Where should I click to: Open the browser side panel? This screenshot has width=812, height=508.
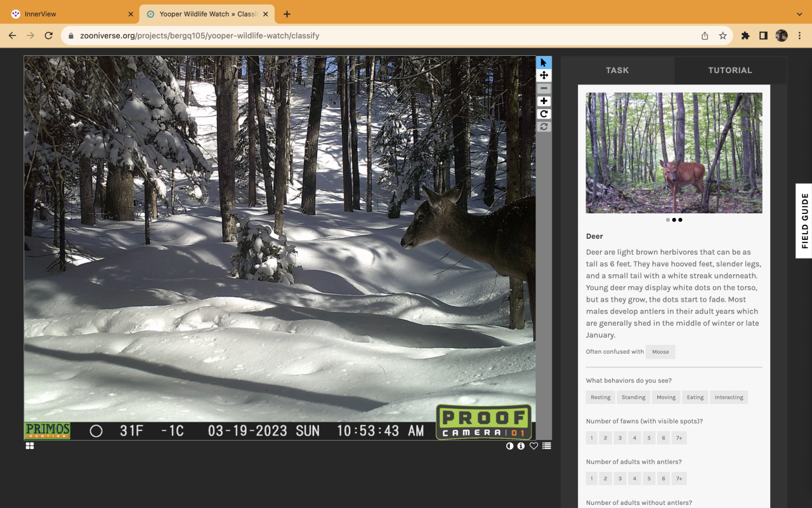763,36
